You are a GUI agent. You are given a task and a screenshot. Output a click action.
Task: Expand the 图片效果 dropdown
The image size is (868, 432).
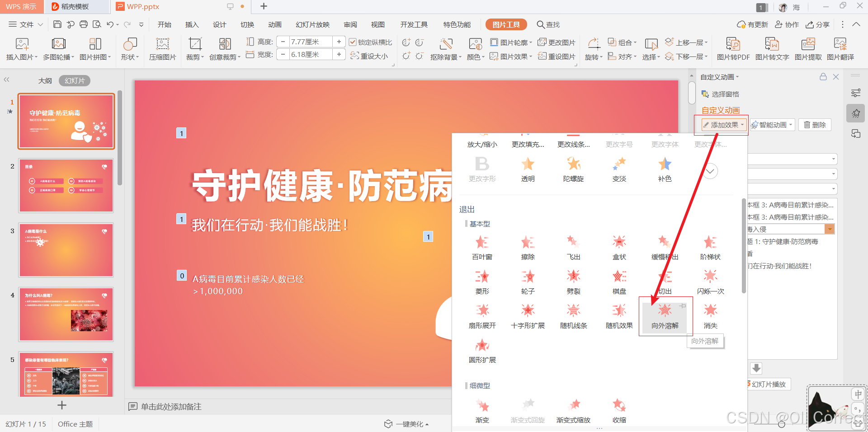tap(511, 56)
